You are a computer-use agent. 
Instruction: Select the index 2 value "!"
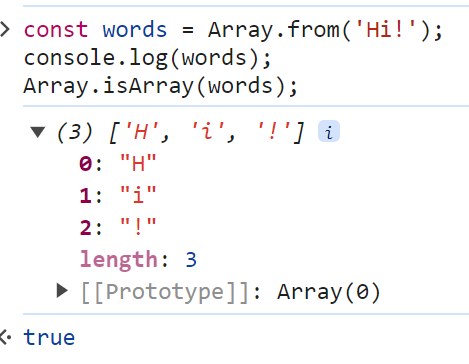click(138, 227)
